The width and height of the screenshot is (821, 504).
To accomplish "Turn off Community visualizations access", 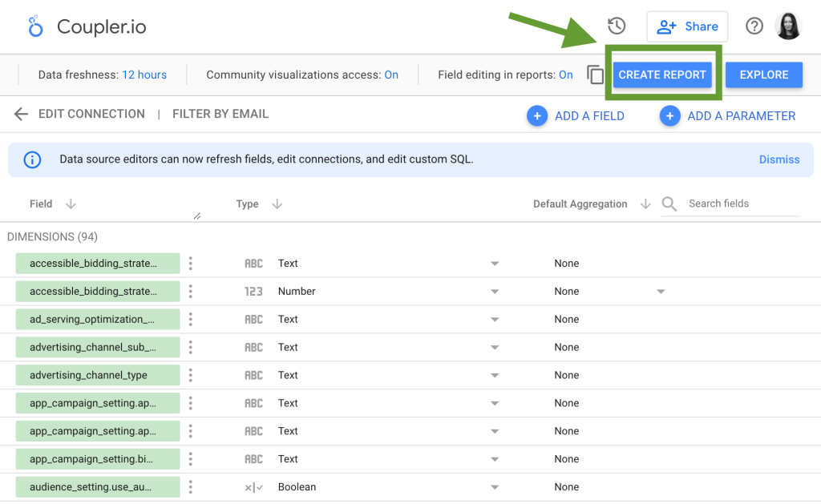I will click(x=391, y=75).
